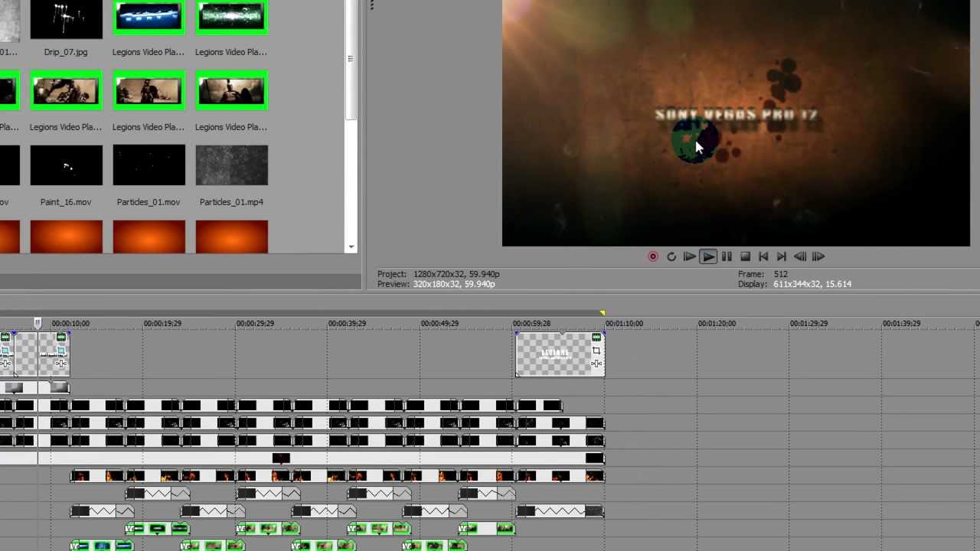Click the Preview 320x180x32 resolution text
Screen dimensions: 980x551
coord(454,284)
